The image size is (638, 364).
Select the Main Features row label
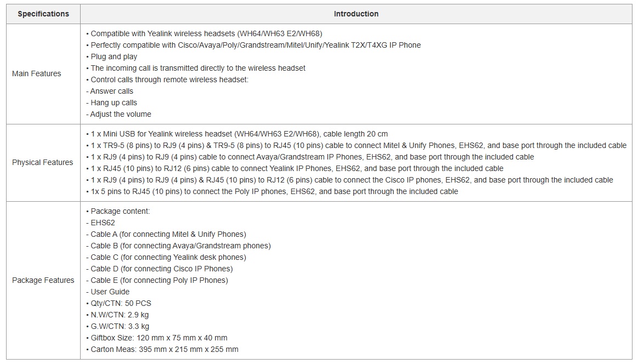pyautogui.click(x=37, y=73)
